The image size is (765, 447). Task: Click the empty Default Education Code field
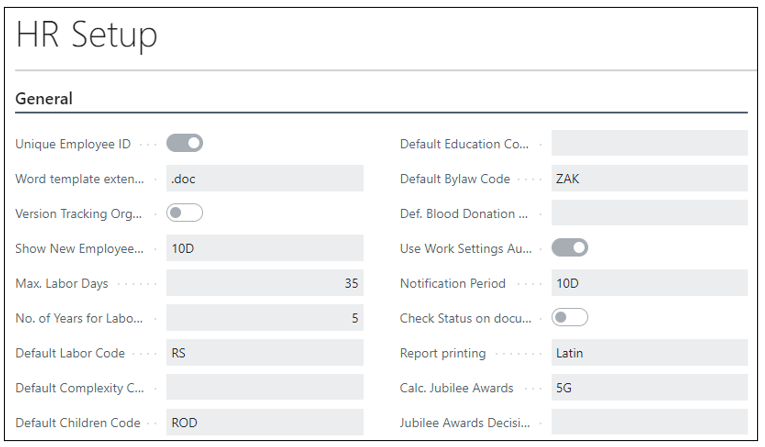649,144
